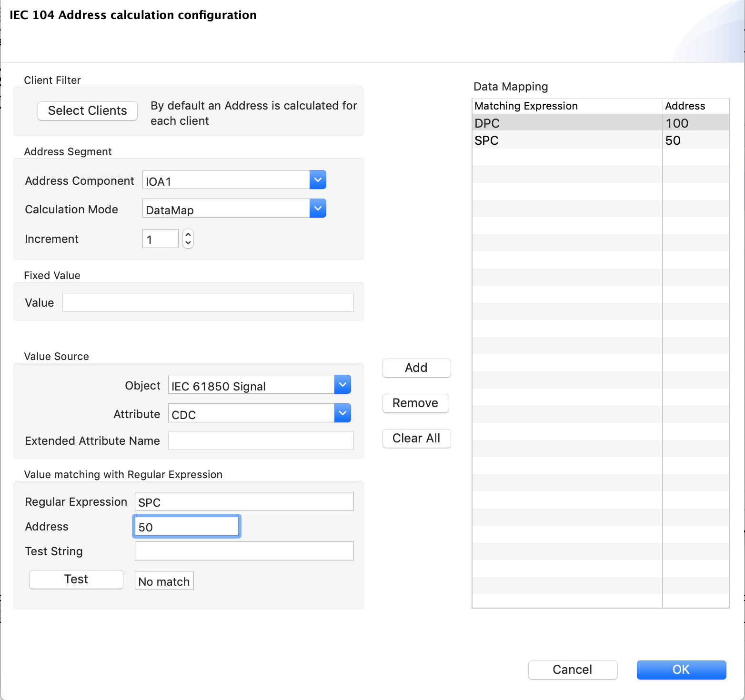Select the DPC row in Data Mapping
The height and width of the screenshot is (700, 745).
coord(567,123)
